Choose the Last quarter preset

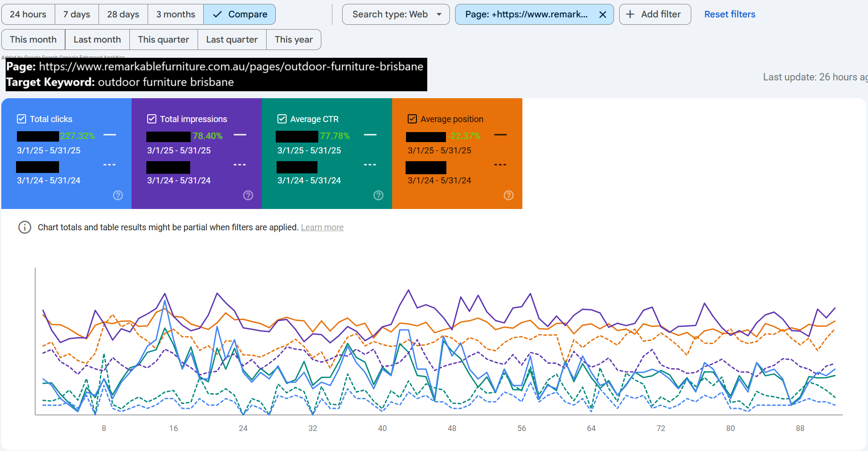coord(231,40)
